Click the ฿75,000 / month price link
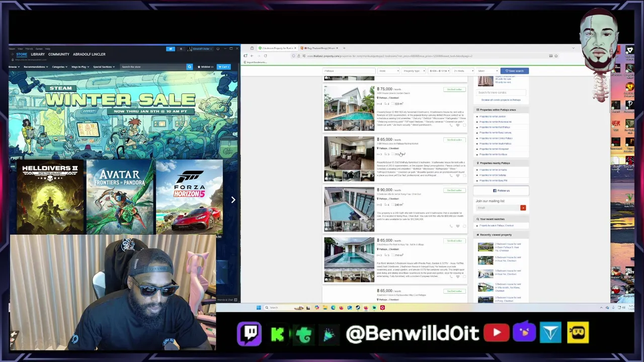The height and width of the screenshot is (362, 644). pyautogui.click(x=388, y=89)
